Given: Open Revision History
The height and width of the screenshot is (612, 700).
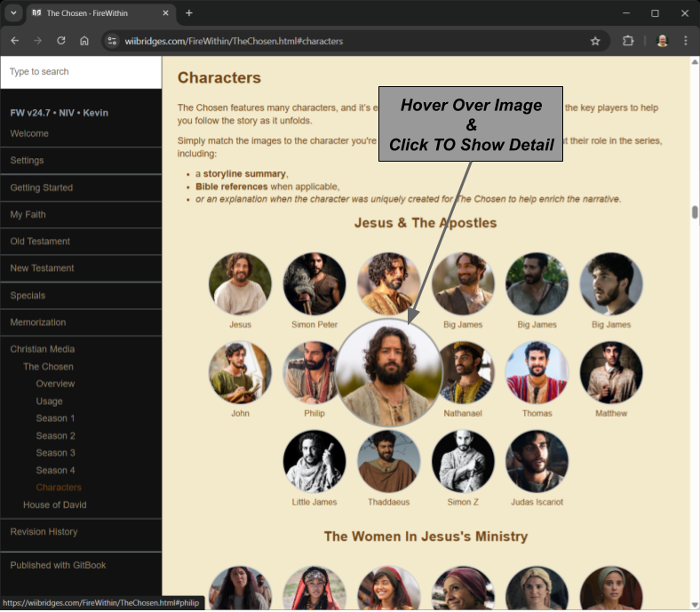Looking at the screenshot, I should pyautogui.click(x=44, y=532).
